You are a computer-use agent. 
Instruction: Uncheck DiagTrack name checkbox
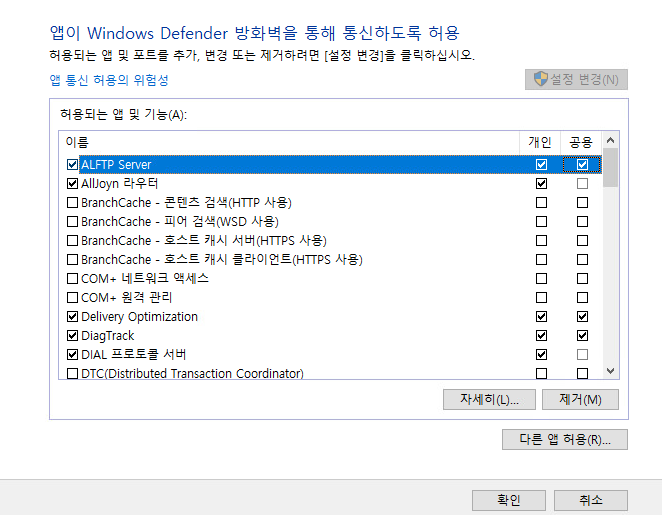[72, 336]
